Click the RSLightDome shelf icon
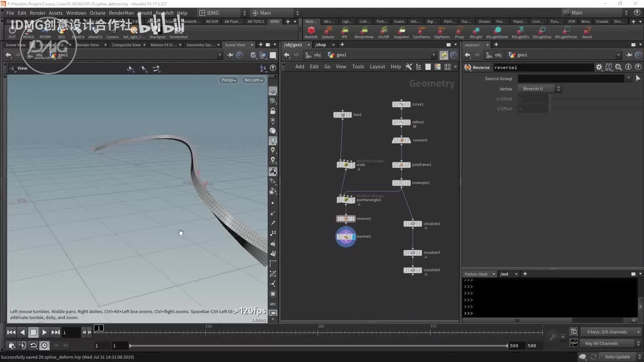644x362 pixels. tap(497, 31)
